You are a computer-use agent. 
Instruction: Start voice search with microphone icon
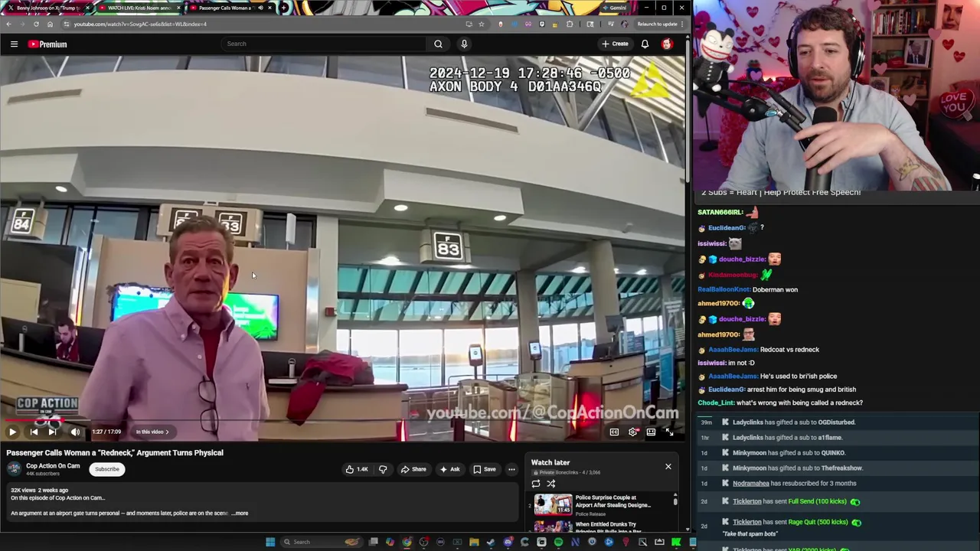click(x=464, y=44)
